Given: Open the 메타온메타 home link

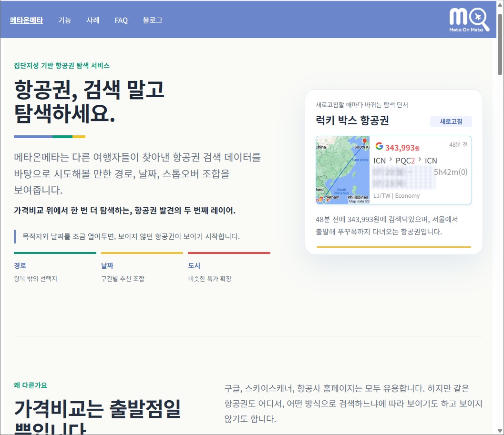Looking at the screenshot, I should tap(26, 20).
